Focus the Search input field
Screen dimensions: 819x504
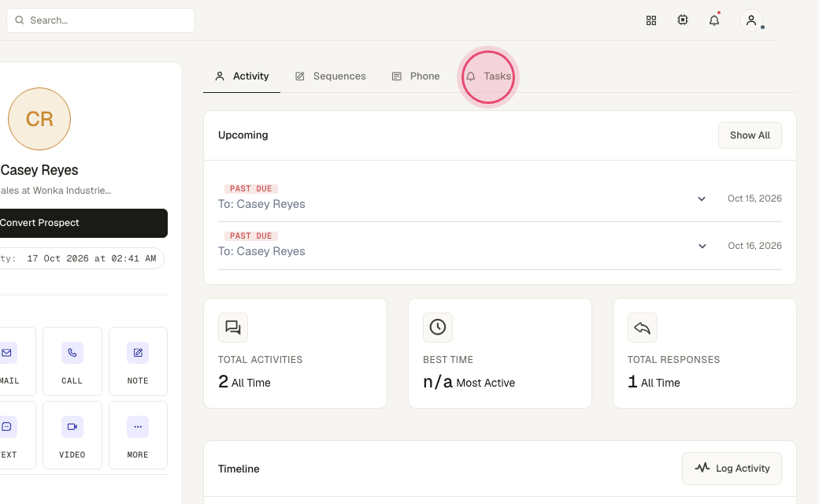point(101,20)
